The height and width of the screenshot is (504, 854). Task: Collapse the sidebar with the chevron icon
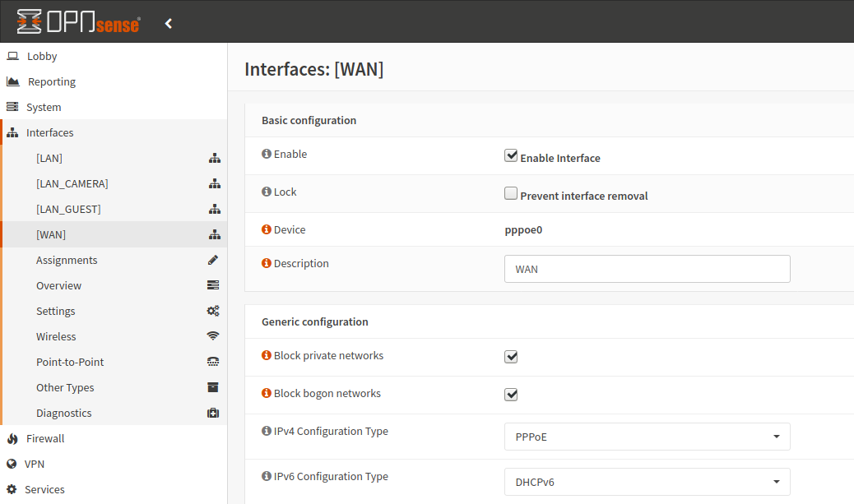169,24
